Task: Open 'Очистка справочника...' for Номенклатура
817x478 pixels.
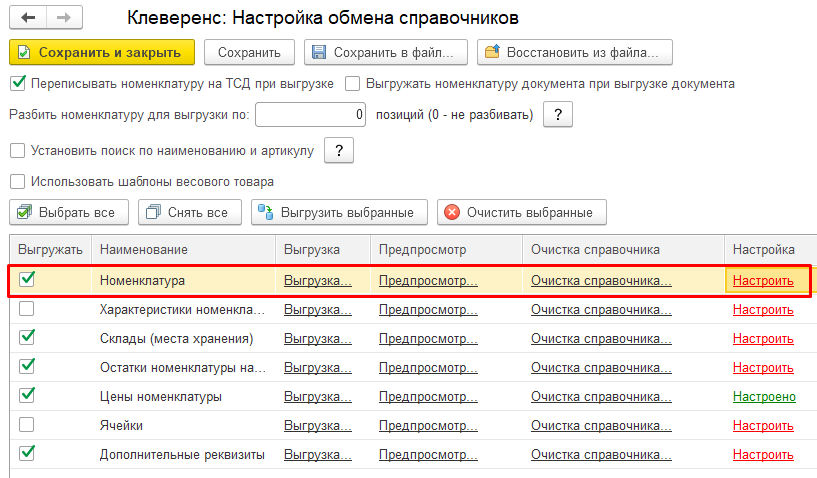Action: click(x=601, y=280)
